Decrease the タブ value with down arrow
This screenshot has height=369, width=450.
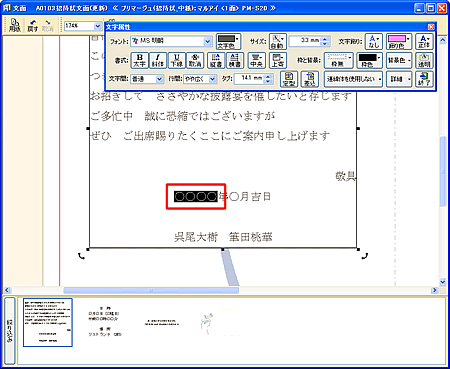[x=269, y=81]
